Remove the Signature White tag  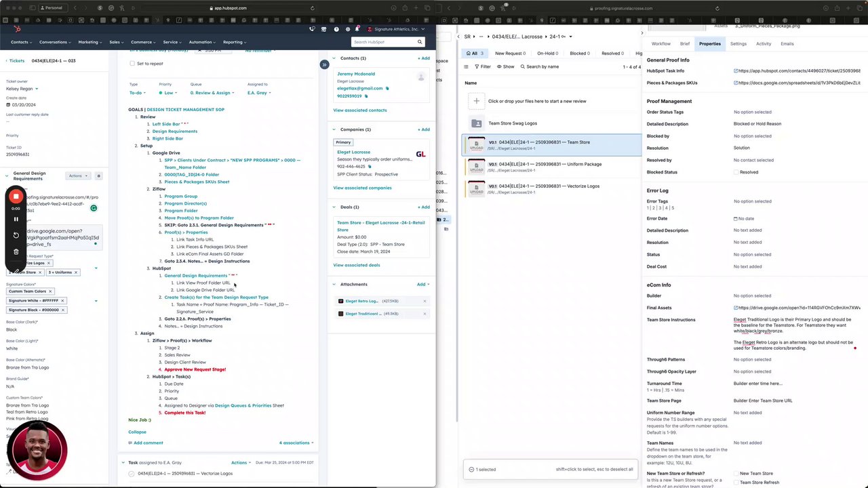click(x=62, y=300)
